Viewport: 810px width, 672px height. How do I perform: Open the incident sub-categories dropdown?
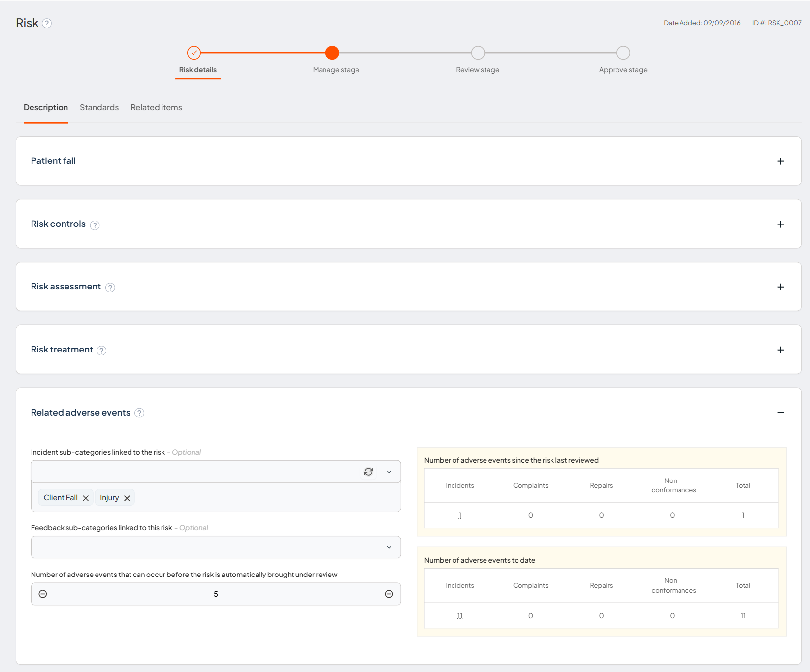click(389, 472)
